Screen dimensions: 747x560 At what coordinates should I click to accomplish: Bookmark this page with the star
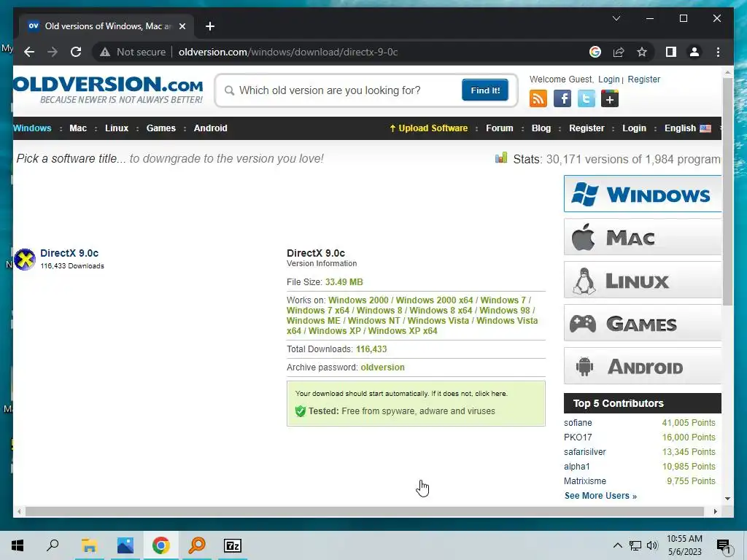[642, 52]
